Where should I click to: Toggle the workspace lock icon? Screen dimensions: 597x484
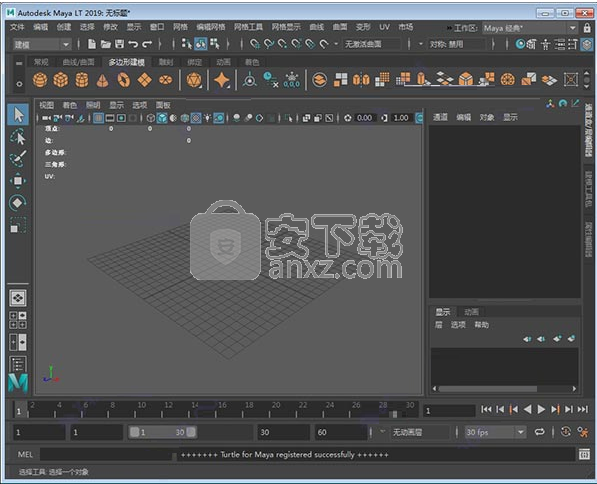tap(587, 28)
